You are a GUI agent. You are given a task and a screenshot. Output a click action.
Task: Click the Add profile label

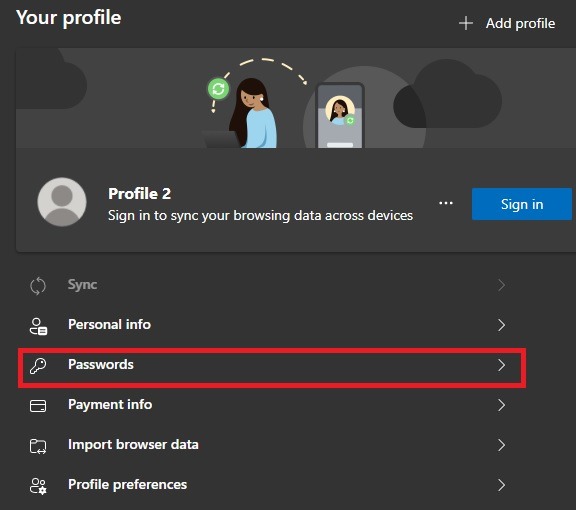tap(520, 24)
